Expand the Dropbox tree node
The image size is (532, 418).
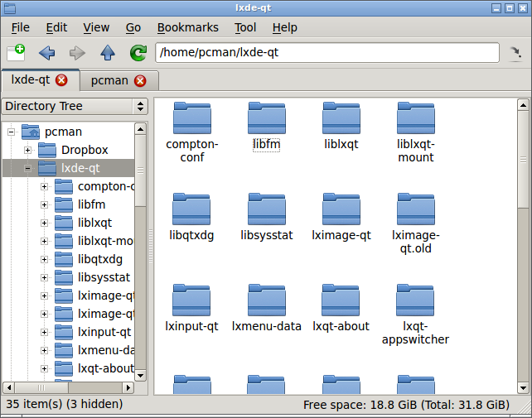[x=28, y=150]
